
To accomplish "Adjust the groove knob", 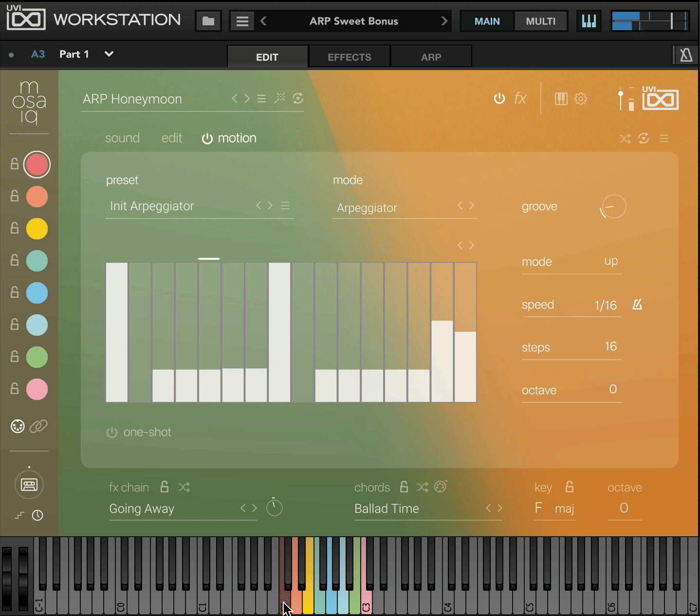I will tap(613, 206).
